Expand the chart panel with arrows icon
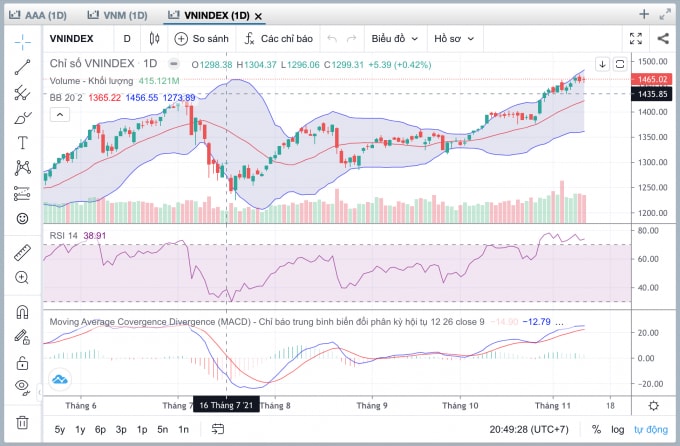The height and width of the screenshot is (446, 680). (665, 14)
